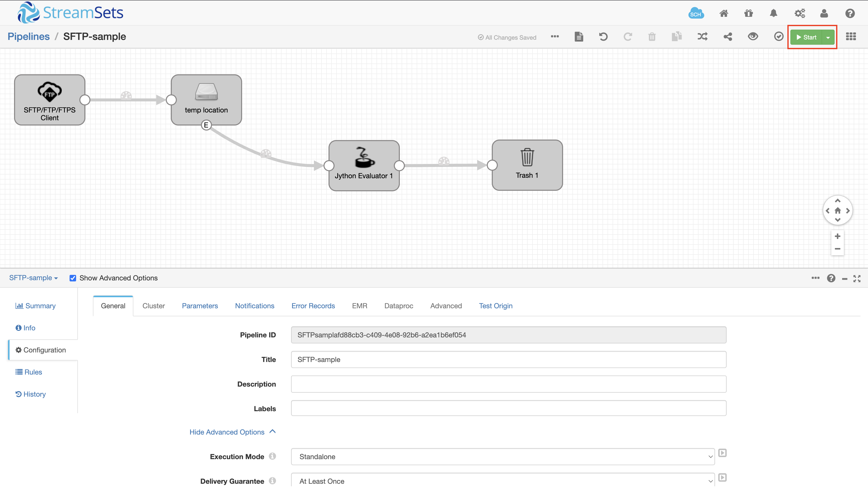This screenshot has height=487, width=868.
Task: Click parameter toggle next to Delivery Guarantee
Action: [x=722, y=477]
